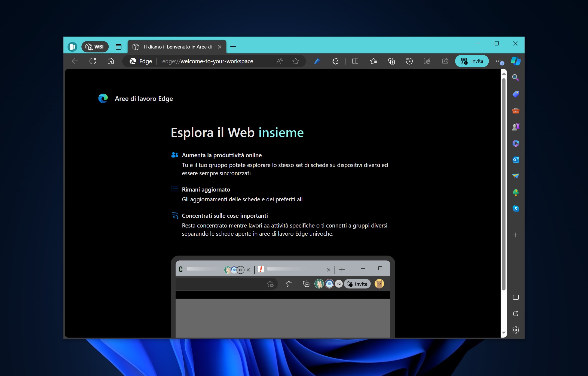Open link in new window sidebar icon

tap(516, 314)
